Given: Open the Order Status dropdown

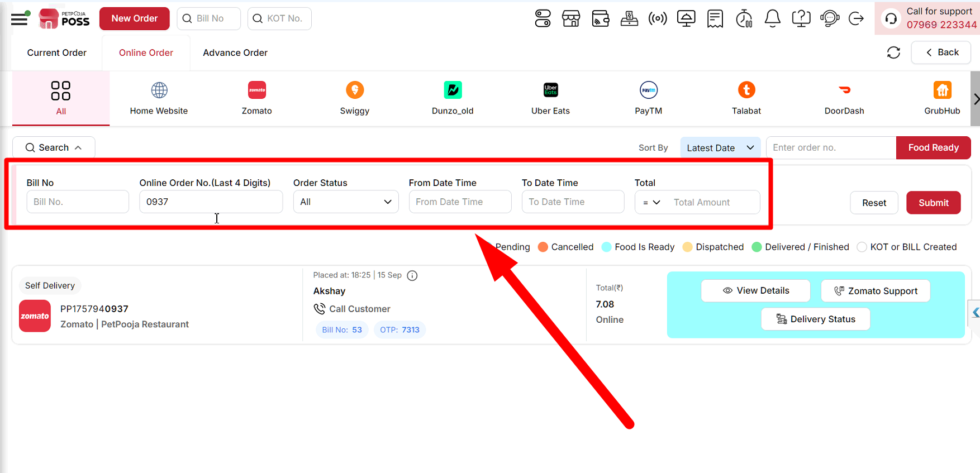Looking at the screenshot, I should (346, 202).
